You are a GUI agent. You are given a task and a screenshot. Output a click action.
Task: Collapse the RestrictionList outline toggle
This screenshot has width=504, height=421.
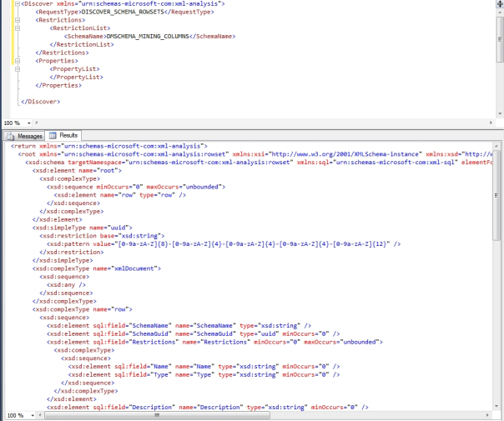[x=18, y=28]
